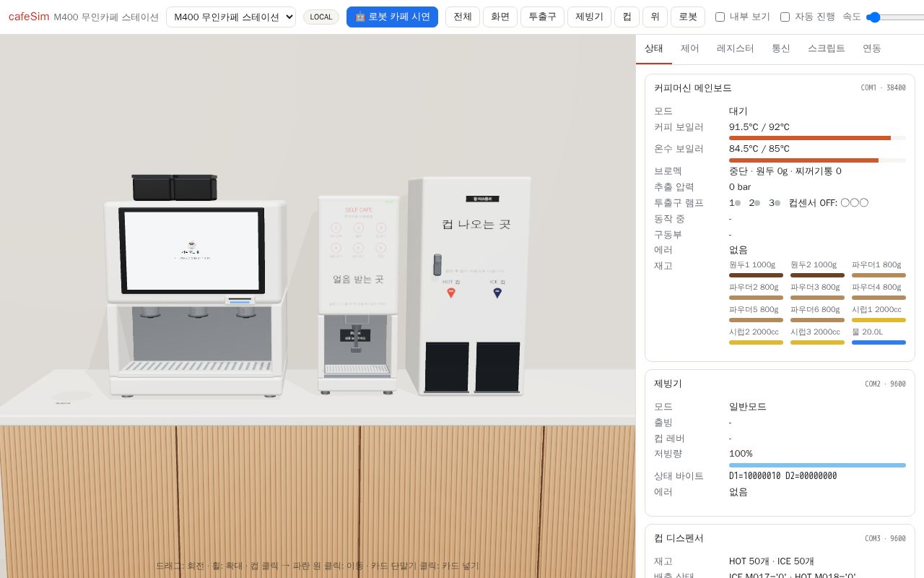This screenshot has width=924, height=578.
Task: Select the 전체 view button
Action: point(462,17)
